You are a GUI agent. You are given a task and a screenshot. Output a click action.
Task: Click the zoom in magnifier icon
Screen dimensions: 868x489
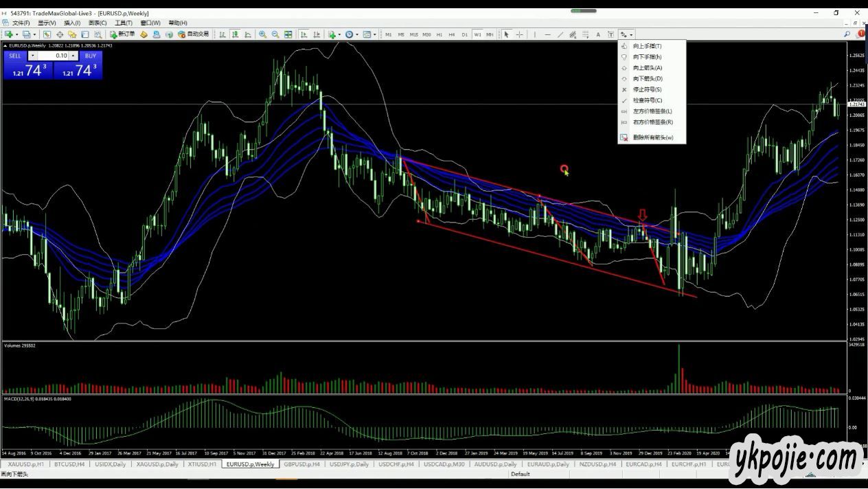click(262, 34)
